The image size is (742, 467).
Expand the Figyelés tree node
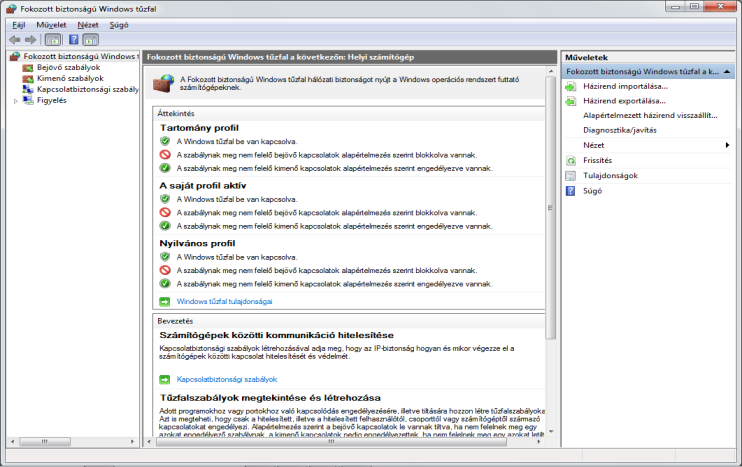(x=16, y=101)
